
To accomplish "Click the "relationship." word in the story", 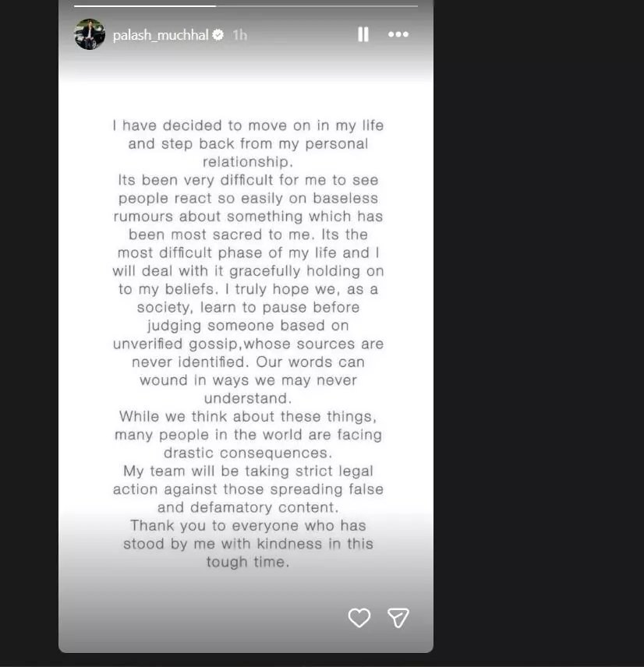I will 248,161.
